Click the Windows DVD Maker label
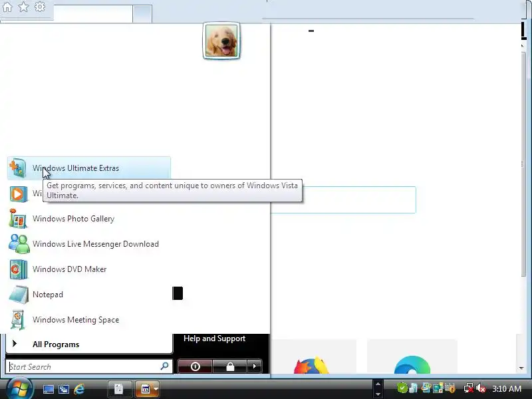 click(70, 269)
